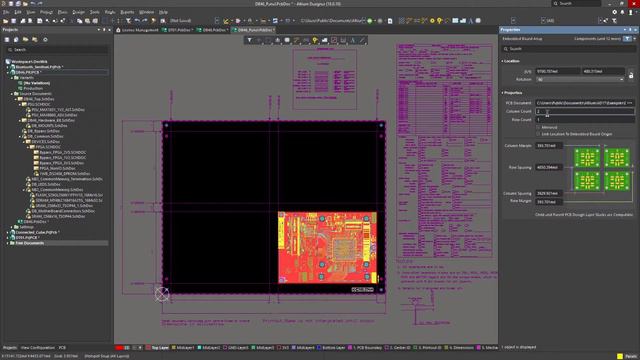Toggle the 3V3 layer color box
Screen dimensions: 640x360
(280, 348)
